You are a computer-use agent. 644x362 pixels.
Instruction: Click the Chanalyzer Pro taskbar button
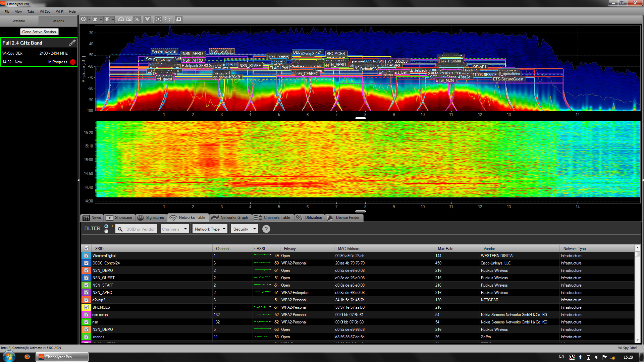[62, 357]
